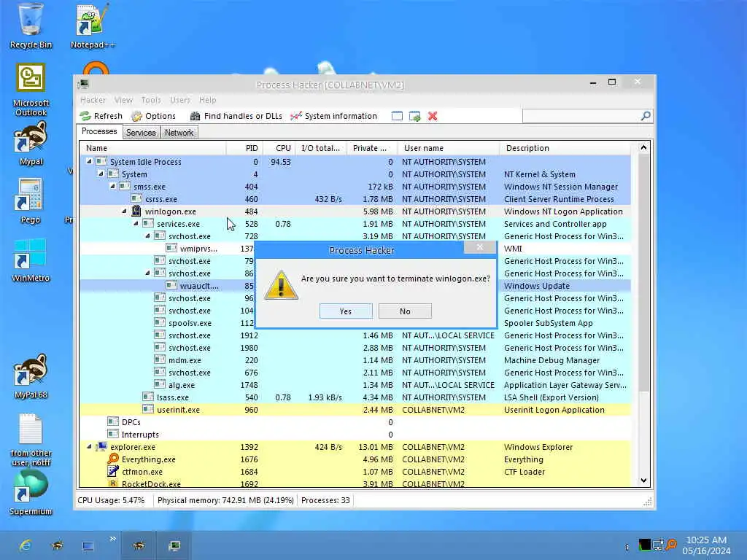Screen dimensions: 747x560
Task: Click the WinMetro desktop shortcut
Action: [x=31, y=260]
